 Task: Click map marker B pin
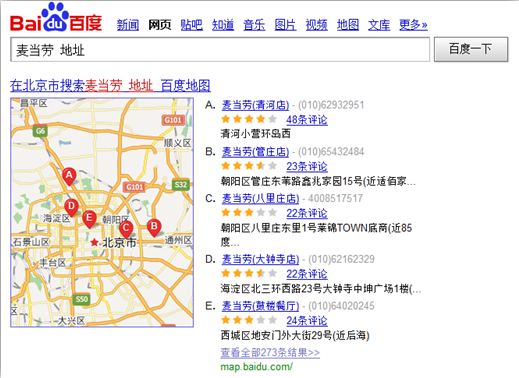tap(154, 228)
